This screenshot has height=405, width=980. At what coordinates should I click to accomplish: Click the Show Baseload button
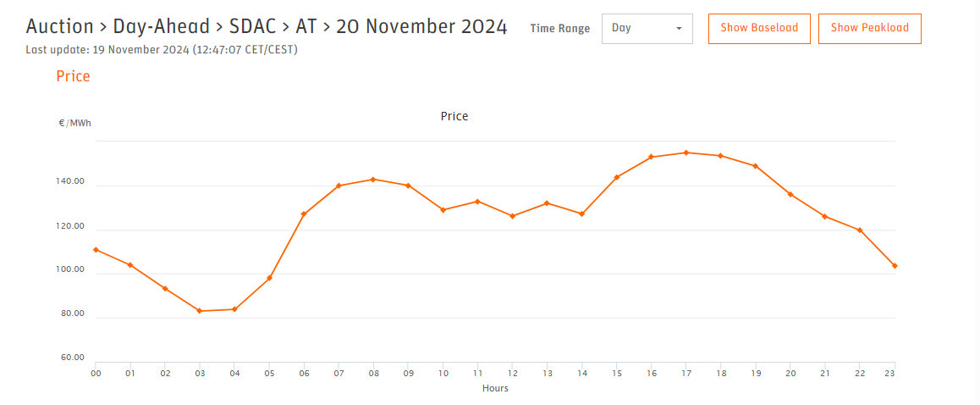pyautogui.click(x=759, y=29)
